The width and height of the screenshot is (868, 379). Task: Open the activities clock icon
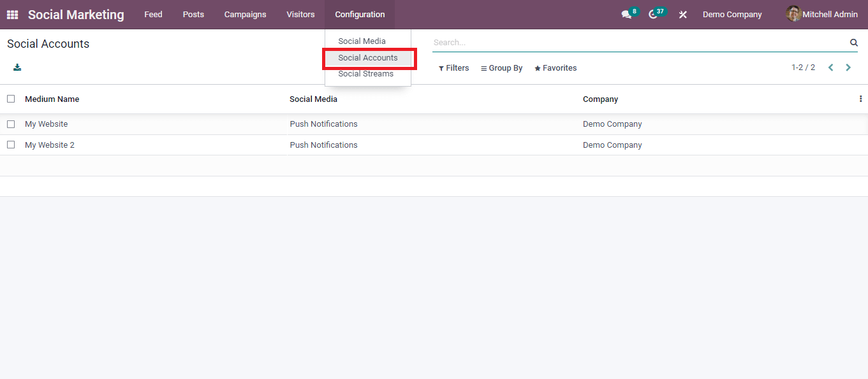click(653, 15)
